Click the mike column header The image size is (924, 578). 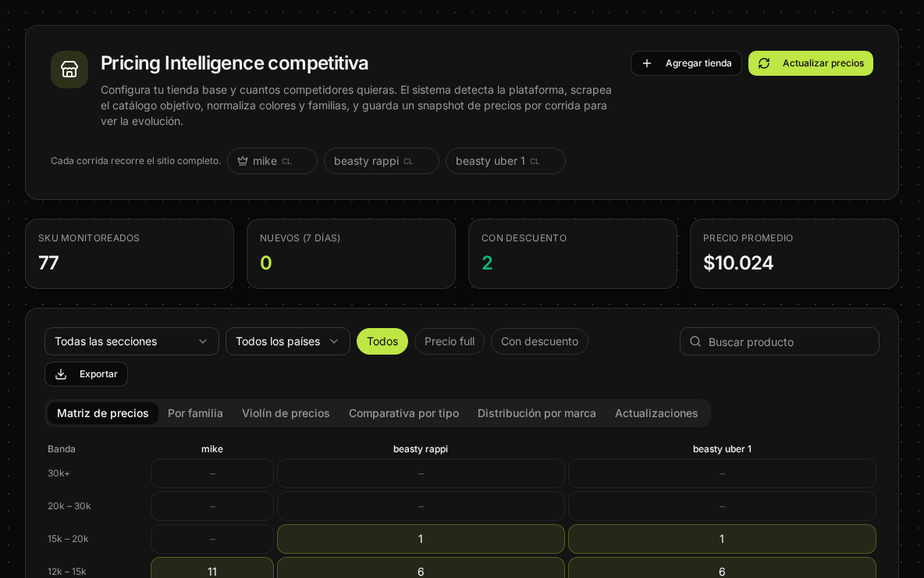click(212, 449)
